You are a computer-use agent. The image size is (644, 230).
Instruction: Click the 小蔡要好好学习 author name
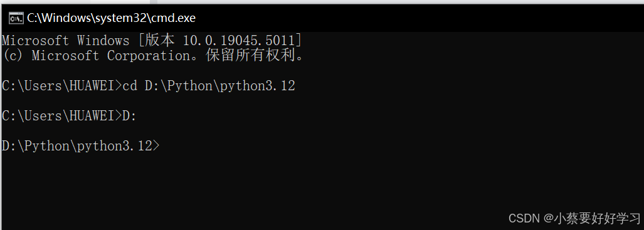597,218
